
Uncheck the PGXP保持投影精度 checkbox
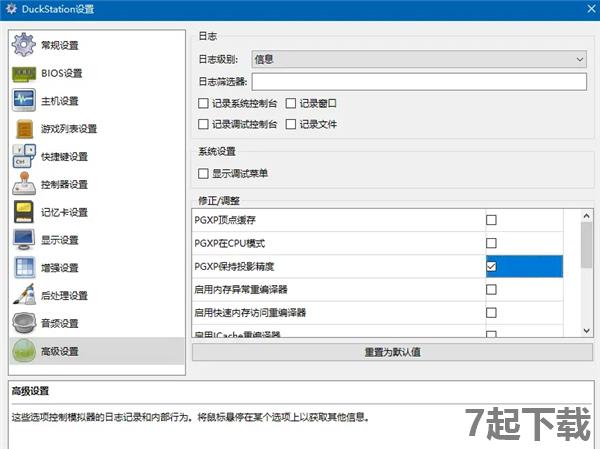pos(491,266)
